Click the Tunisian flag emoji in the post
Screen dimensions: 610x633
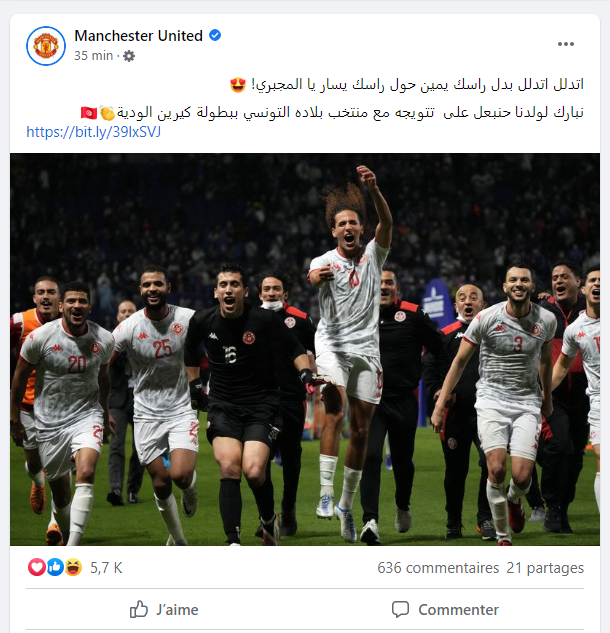pyautogui.click(x=89, y=113)
